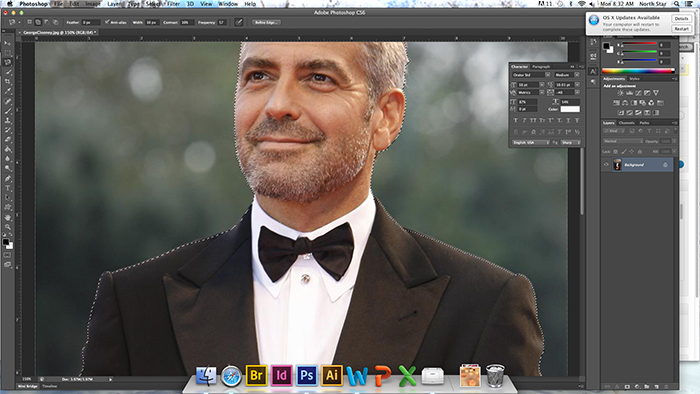This screenshot has height=394, width=700.
Task: Select the Move tool
Action: [x=8, y=43]
